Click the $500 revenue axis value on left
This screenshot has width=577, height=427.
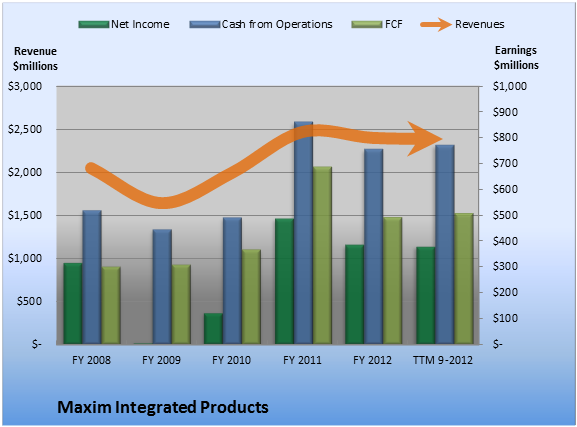(29, 301)
